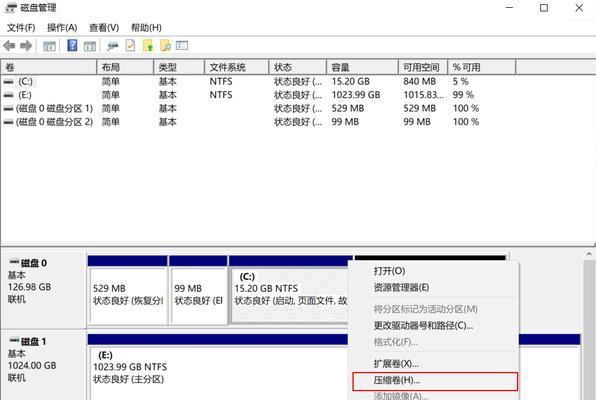
Task: Click the Connect drive key toolbar icon
Action: point(113,46)
